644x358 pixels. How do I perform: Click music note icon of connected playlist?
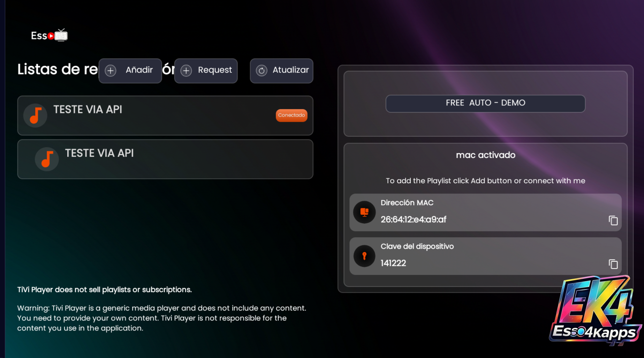coord(35,115)
